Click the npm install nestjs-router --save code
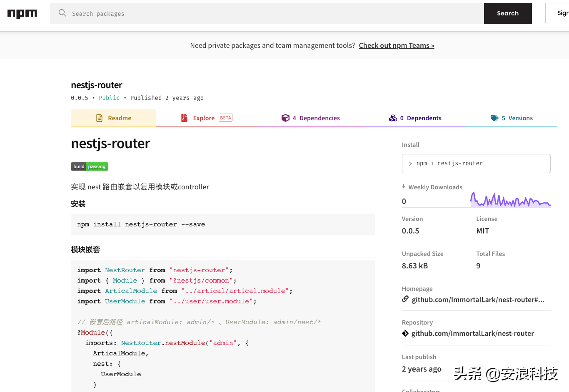Image resolution: width=569 pixels, height=392 pixels. click(141, 224)
